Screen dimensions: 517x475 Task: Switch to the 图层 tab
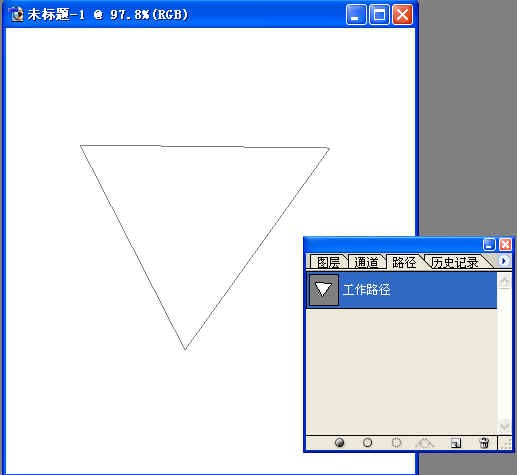(x=328, y=262)
